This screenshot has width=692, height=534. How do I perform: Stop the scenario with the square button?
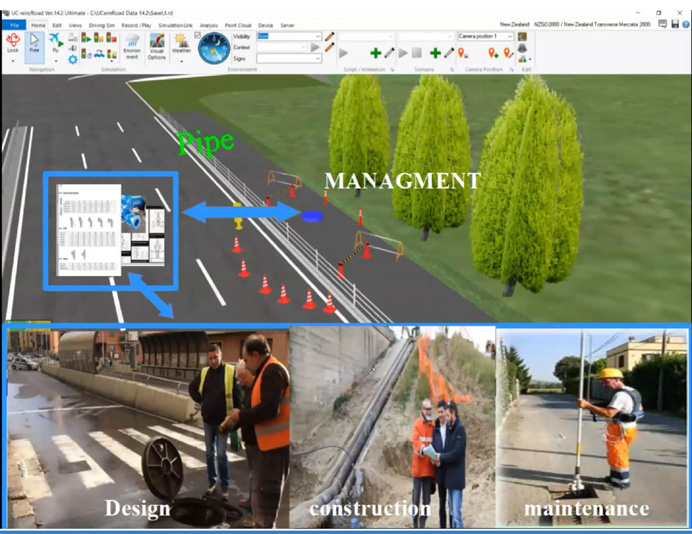pyautogui.click(x=417, y=53)
